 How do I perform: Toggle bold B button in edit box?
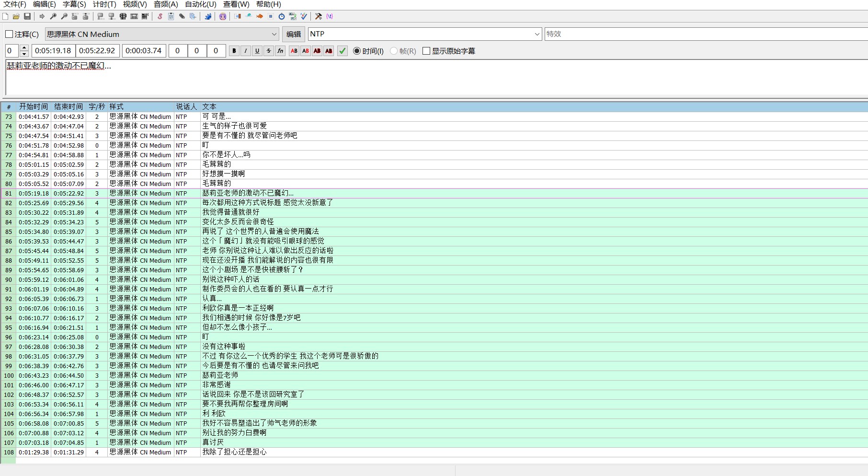pos(234,51)
